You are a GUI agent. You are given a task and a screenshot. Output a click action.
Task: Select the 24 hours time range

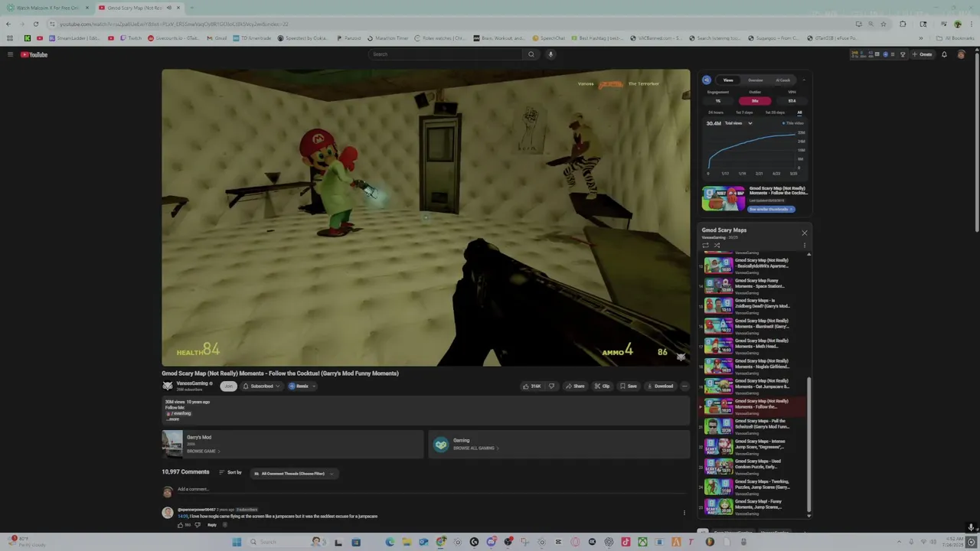click(x=716, y=112)
